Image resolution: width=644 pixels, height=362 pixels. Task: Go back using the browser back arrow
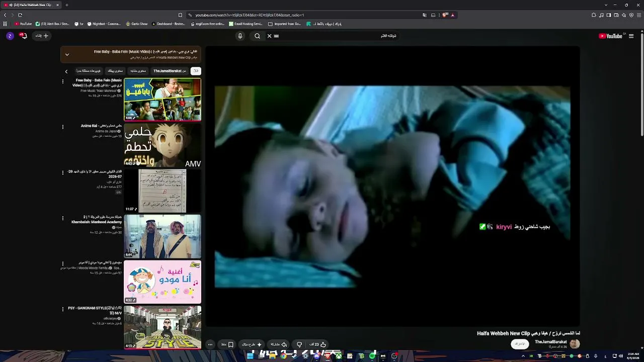5,15
